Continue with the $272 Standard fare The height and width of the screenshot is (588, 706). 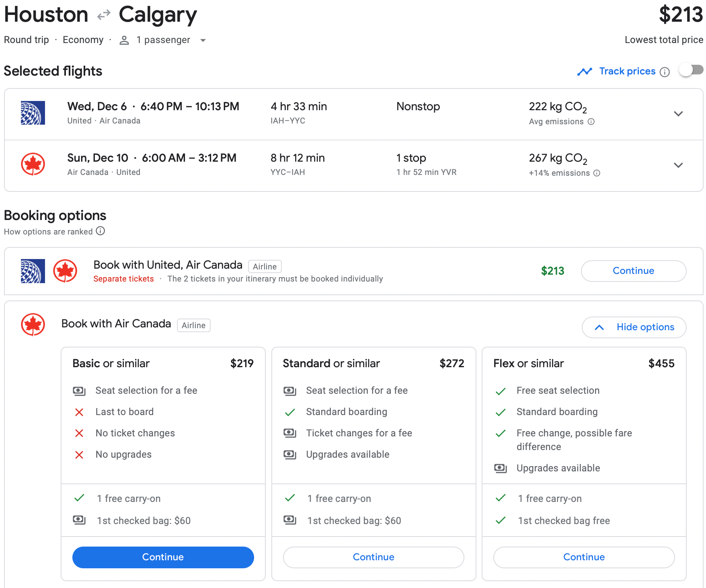pos(374,557)
